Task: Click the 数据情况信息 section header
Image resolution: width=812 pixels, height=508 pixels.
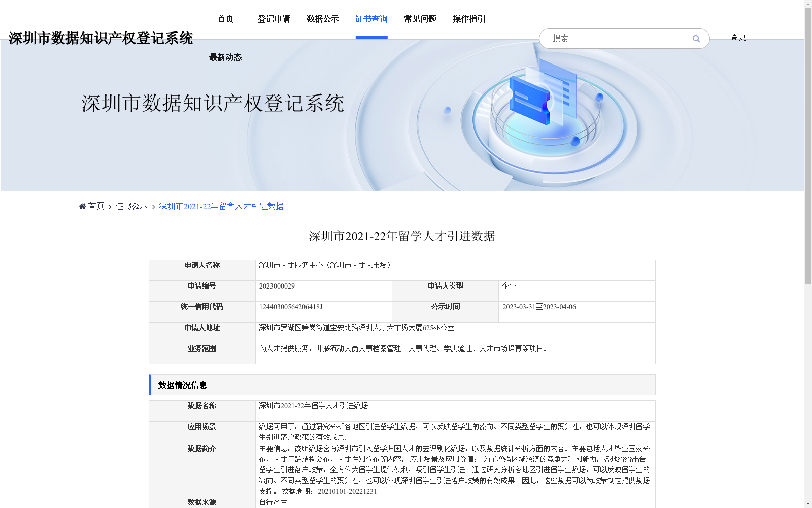Action: pos(402,385)
